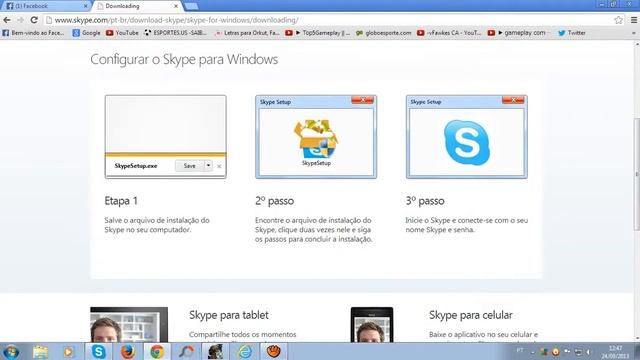
Task: Open Firefox from the taskbar
Action: [128, 352]
